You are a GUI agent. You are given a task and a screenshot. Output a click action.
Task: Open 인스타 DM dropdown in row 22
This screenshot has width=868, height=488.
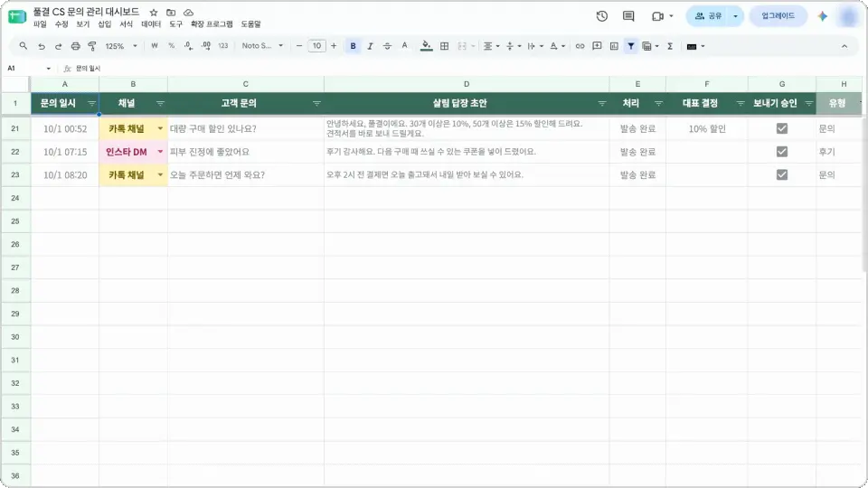click(x=161, y=152)
